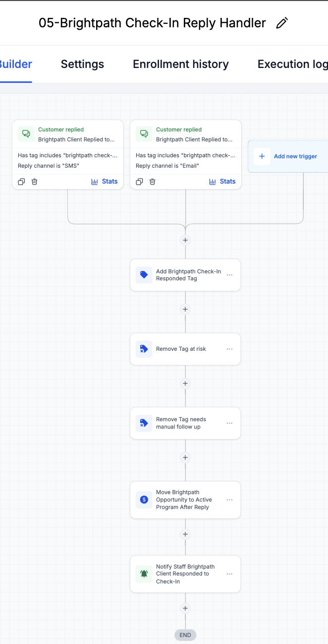Click the bell icon on Notify Staff step
328x644 pixels.
(144, 574)
